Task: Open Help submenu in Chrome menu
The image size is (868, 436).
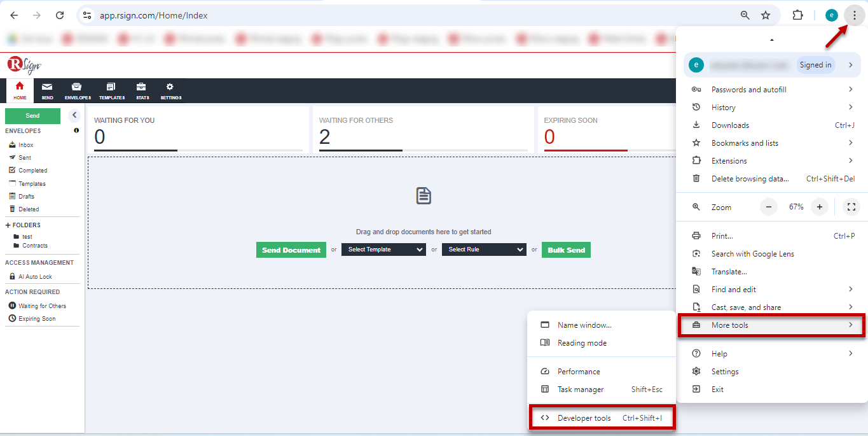Action: [x=772, y=354]
